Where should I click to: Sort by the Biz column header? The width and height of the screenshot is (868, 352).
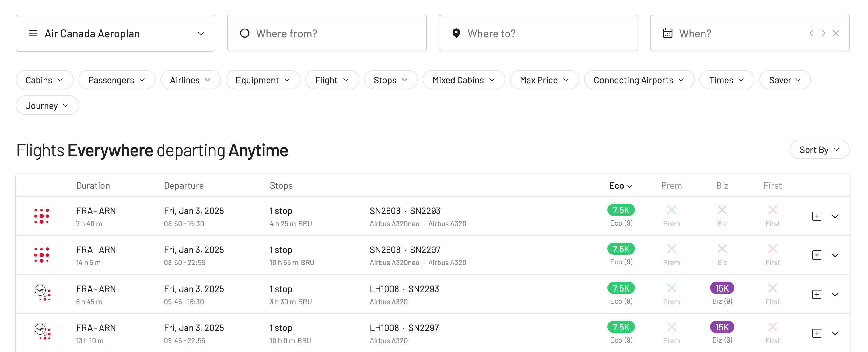point(722,185)
